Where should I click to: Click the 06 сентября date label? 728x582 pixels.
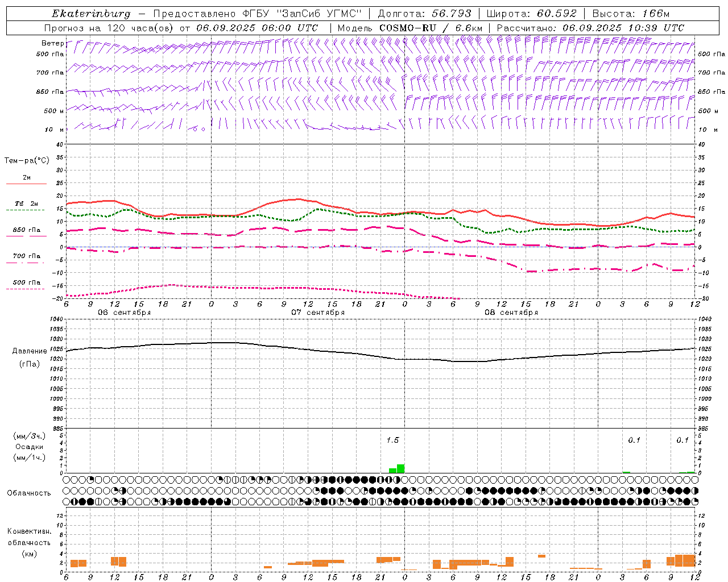pos(124,312)
